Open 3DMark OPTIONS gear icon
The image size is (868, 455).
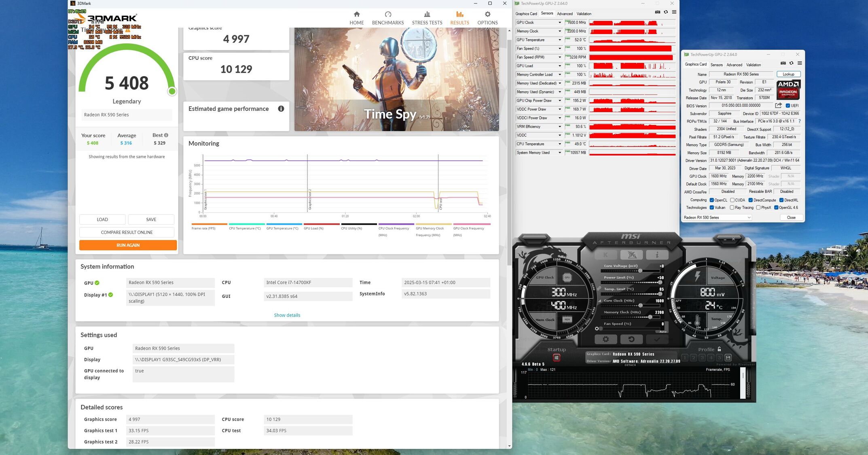coord(487,14)
